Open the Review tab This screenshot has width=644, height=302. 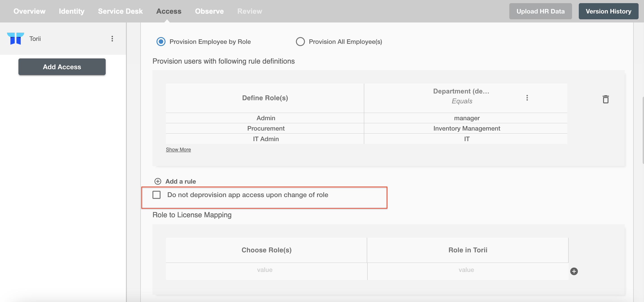click(250, 11)
